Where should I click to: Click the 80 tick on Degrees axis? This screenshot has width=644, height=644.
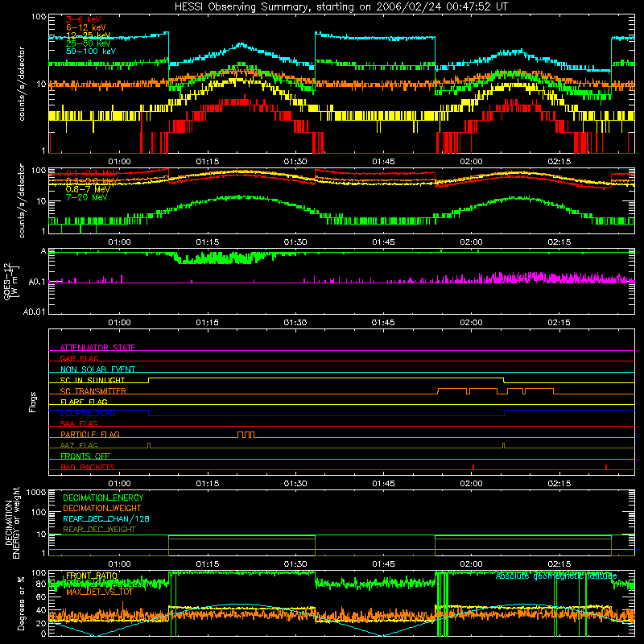coord(41,584)
